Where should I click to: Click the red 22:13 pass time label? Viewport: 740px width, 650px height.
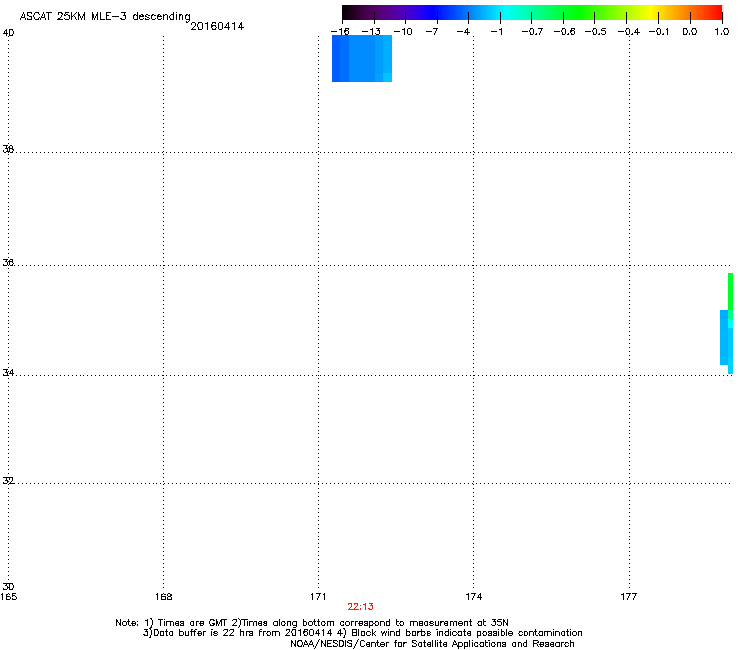tap(360, 607)
